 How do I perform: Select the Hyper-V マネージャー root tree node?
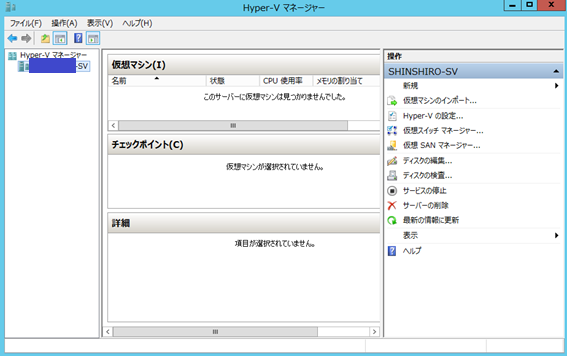53,55
